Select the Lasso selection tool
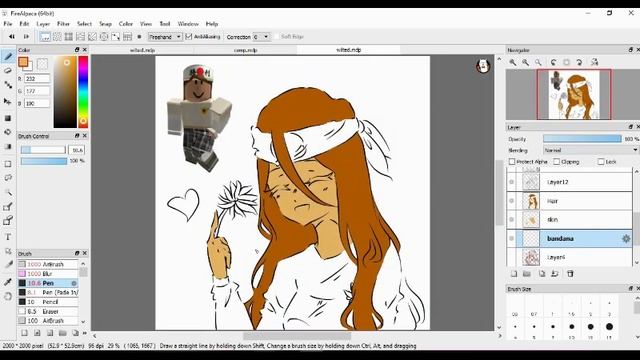 pyautogui.click(x=8, y=178)
